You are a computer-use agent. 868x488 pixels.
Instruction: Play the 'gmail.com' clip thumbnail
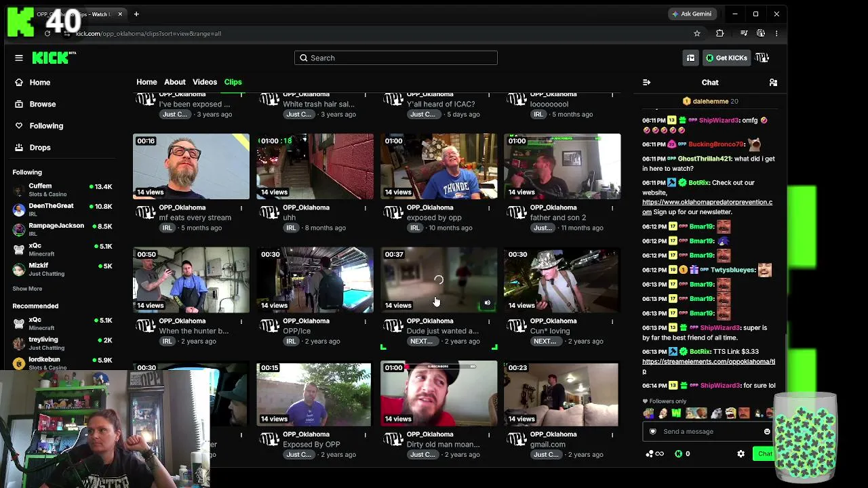pos(561,394)
